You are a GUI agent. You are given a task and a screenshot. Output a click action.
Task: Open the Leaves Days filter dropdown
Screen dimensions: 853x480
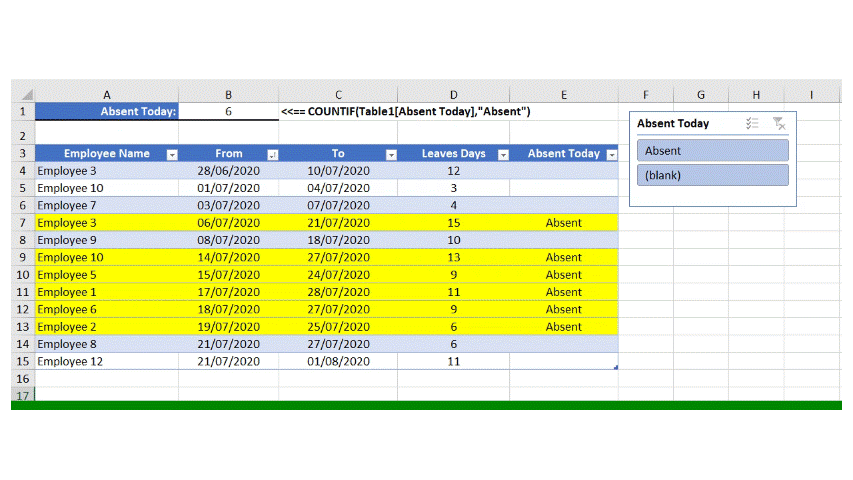coord(503,155)
